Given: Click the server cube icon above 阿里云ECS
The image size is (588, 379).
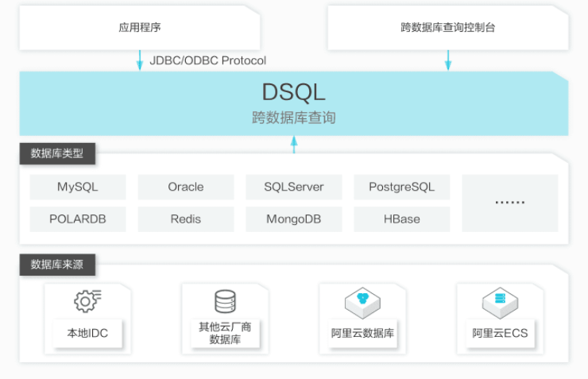Looking at the screenshot, I should [500, 303].
